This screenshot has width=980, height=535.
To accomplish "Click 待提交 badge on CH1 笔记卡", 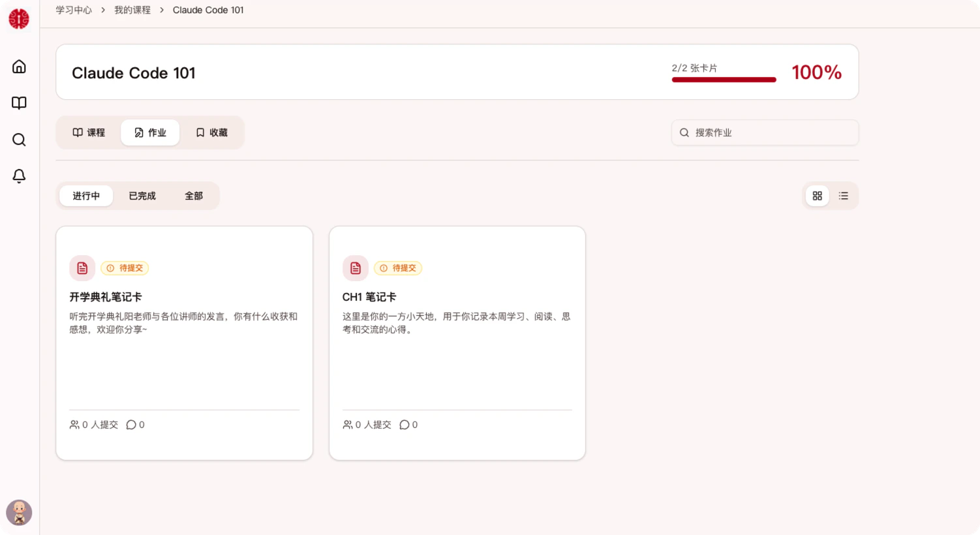I will click(x=398, y=268).
